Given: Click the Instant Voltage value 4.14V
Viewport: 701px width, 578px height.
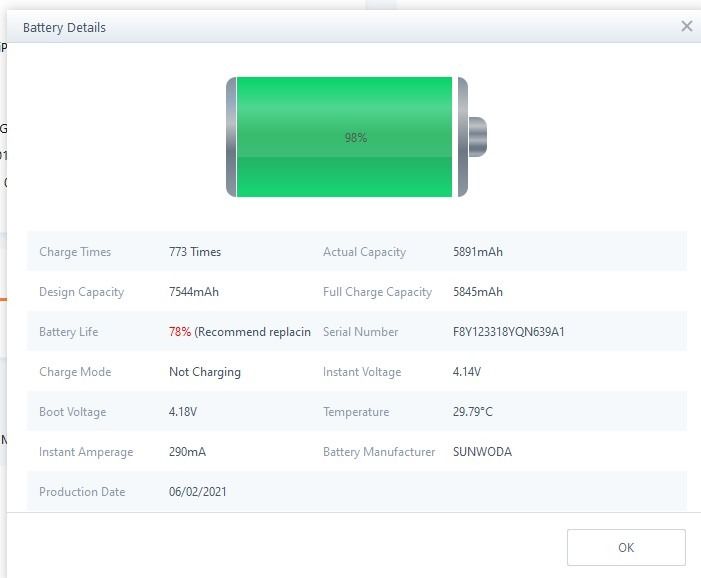Looking at the screenshot, I should tap(467, 372).
